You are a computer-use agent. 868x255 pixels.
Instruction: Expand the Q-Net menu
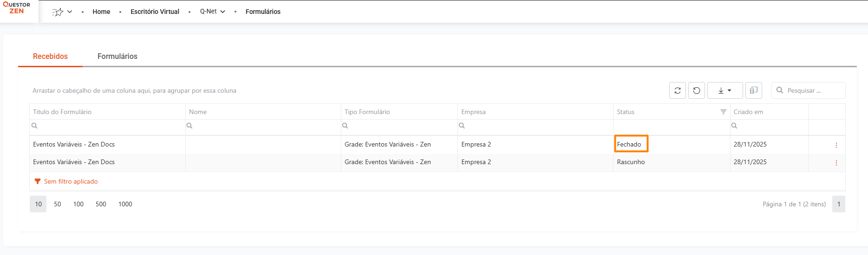(x=212, y=12)
